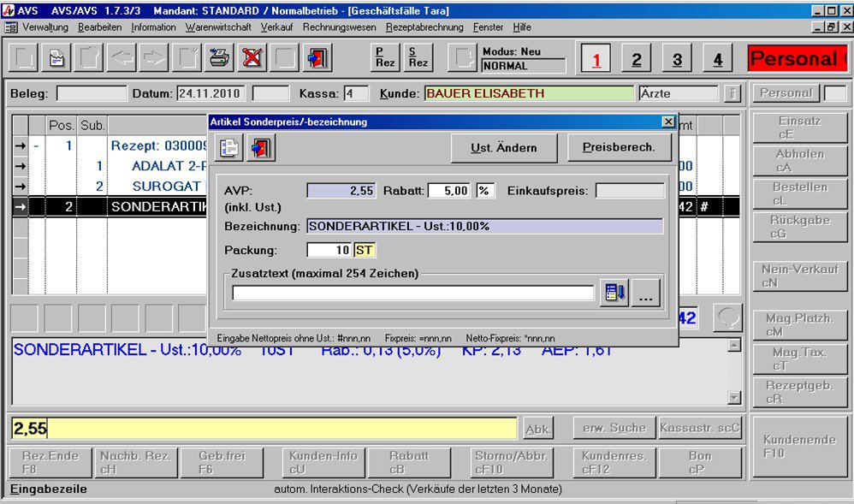
Task: Click the red X delete icon
Action: pyautogui.click(x=252, y=58)
